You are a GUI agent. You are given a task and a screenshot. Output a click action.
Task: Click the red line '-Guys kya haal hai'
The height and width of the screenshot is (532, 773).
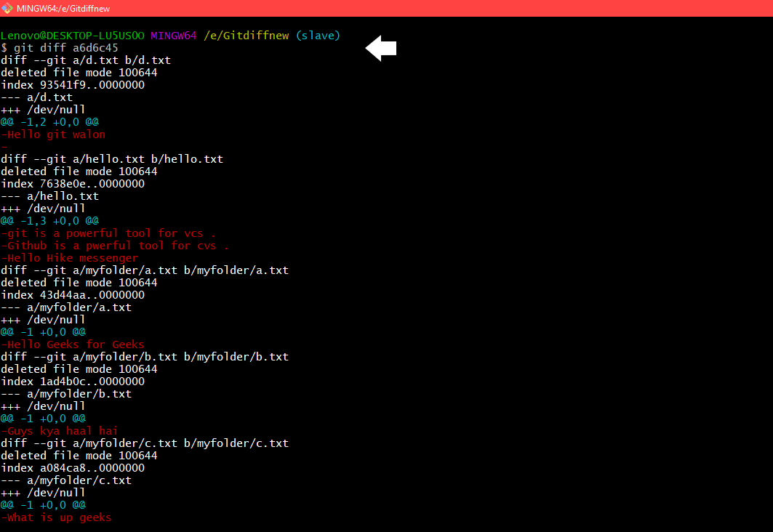coord(58,430)
